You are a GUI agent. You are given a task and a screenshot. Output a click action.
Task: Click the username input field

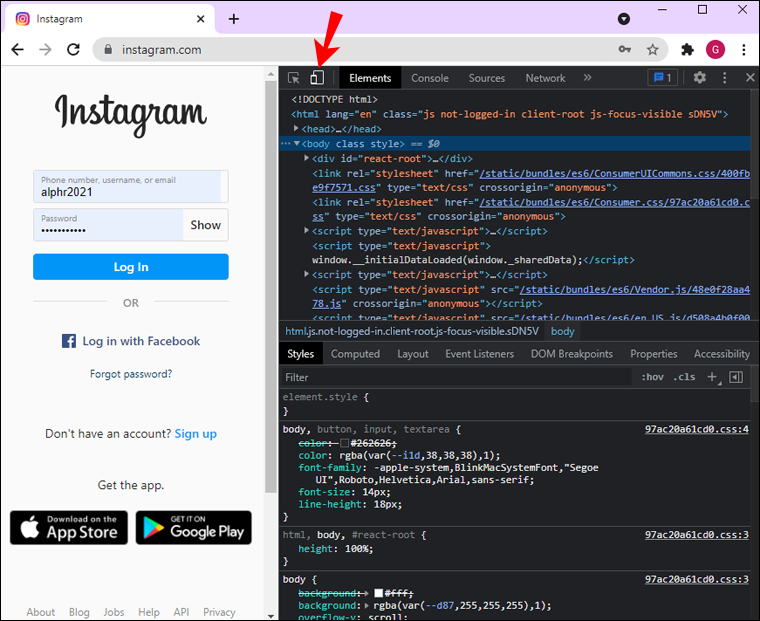(x=131, y=186)
